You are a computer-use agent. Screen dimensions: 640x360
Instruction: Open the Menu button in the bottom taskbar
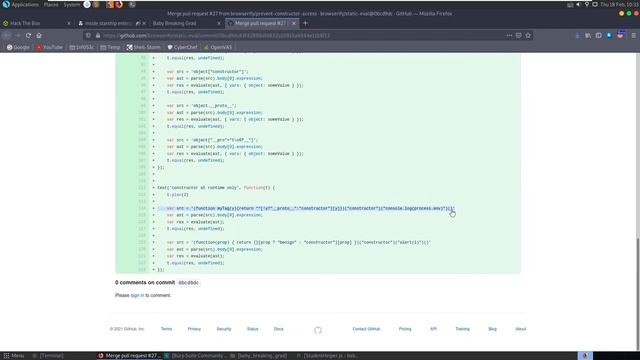click(x=14, y=356)
